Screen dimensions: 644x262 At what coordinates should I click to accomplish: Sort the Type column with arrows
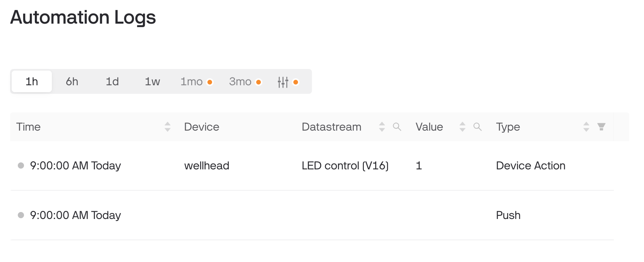click(586, 127)
